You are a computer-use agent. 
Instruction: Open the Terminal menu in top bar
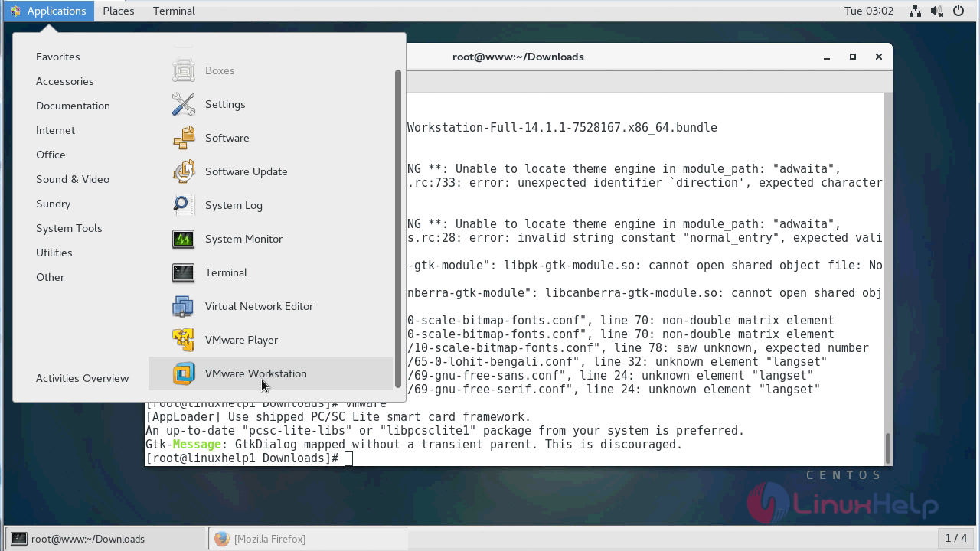[x=174, y=11]
